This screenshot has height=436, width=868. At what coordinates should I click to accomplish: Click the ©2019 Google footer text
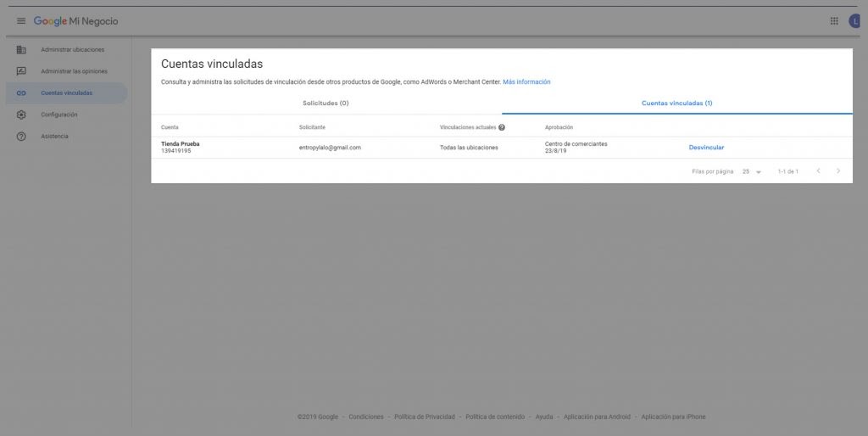click(x=318, y=416)
